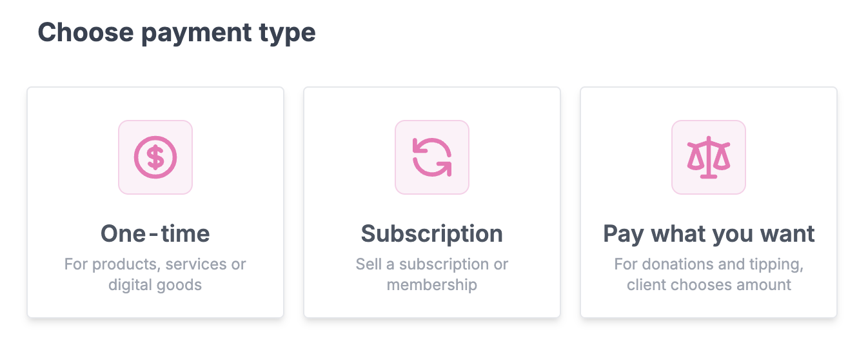Click "Sell a subscription or membership" description
Viewport: 868px width, 352px height.
[x=432, y=275]
